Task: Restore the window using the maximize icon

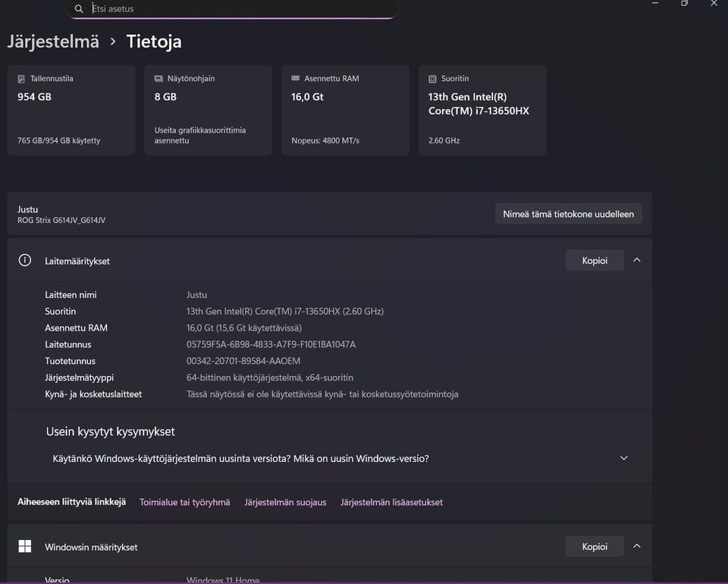Action: tap(684, 4)
